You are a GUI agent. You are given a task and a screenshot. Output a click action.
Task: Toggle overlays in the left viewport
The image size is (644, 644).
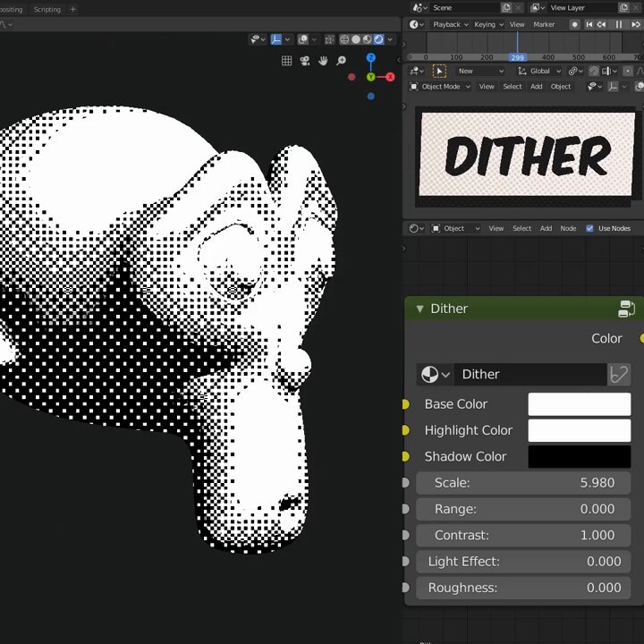303,39
